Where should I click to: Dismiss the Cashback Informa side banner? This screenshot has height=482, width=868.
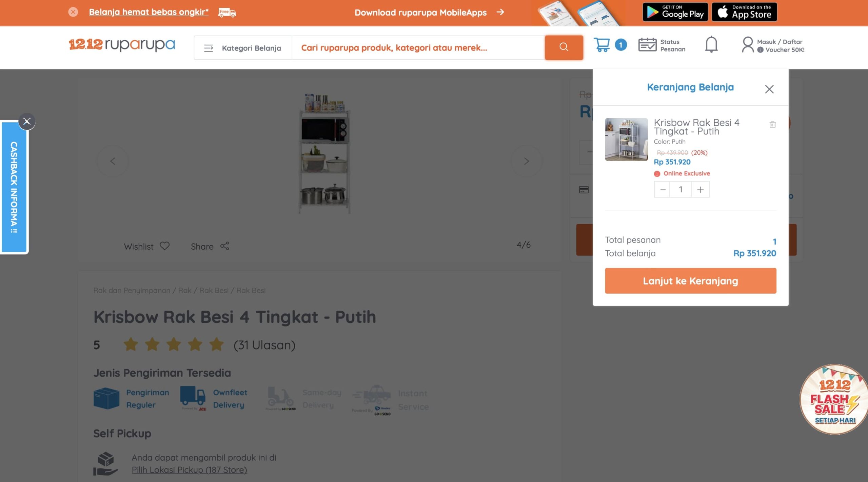tap(27, 121)
